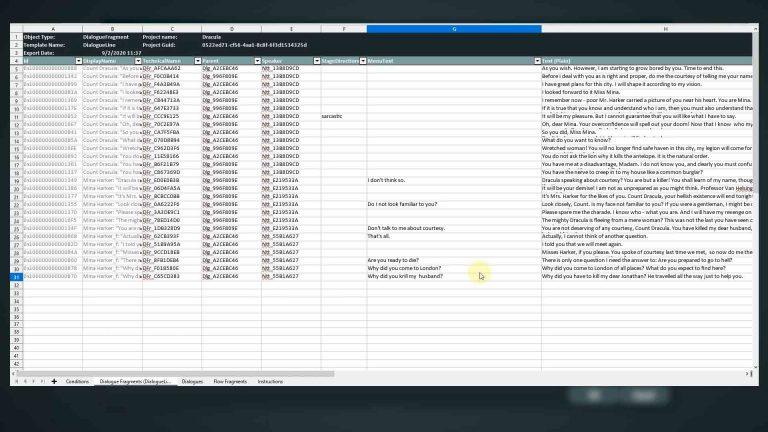
Task: Select the Dialogue Fragments sheet tab
Action: (135, 381)
